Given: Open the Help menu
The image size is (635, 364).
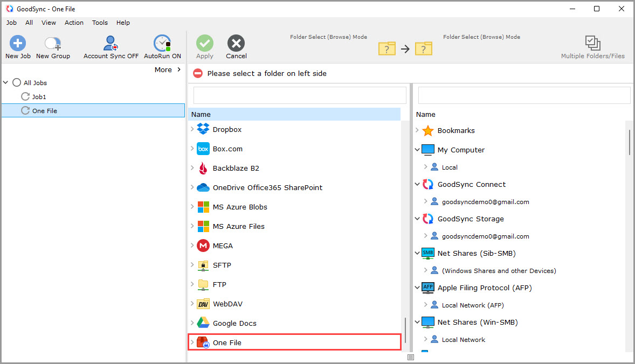Looking at the screenshot, I should [x=123, y=23].
